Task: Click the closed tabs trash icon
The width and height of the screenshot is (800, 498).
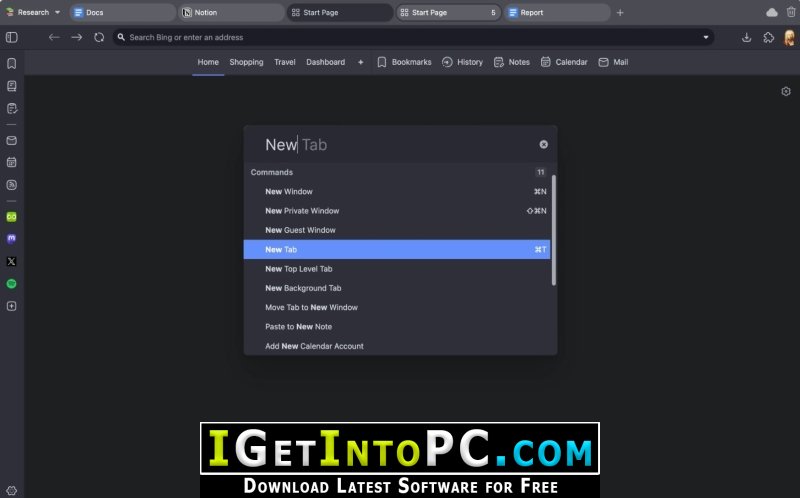Action: 791,12
